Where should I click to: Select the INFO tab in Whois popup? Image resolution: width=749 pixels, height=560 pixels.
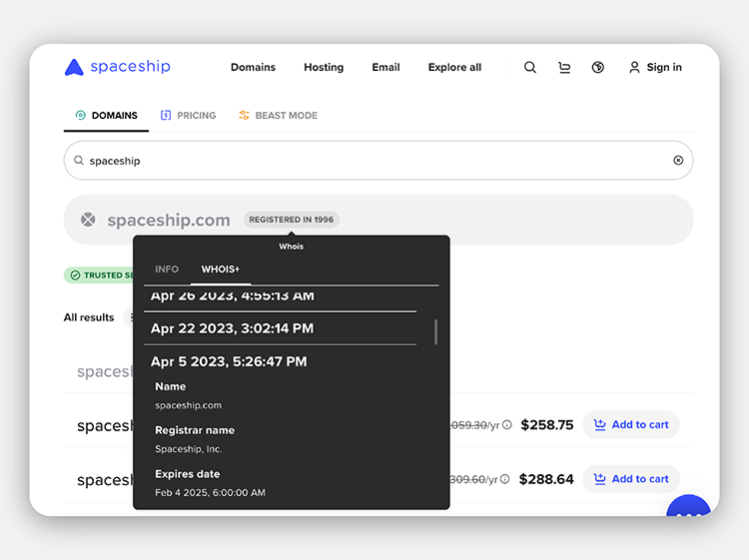coord(167,270)
